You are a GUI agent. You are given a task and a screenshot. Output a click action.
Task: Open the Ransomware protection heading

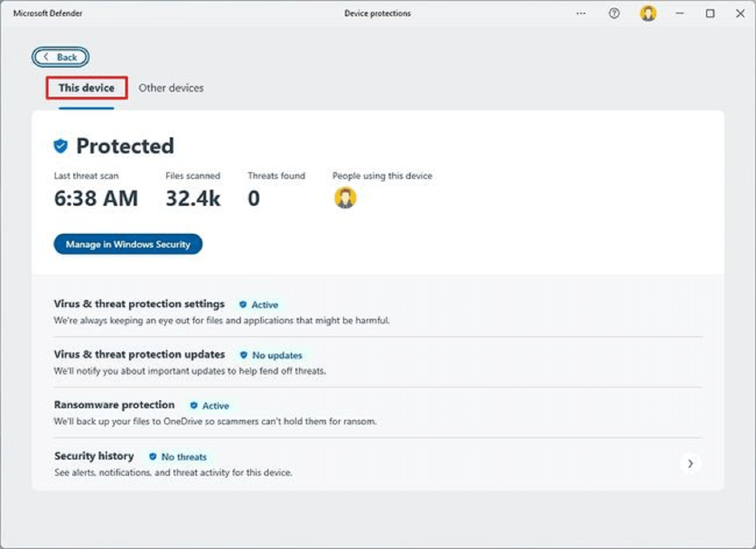(x=114, y=405)
